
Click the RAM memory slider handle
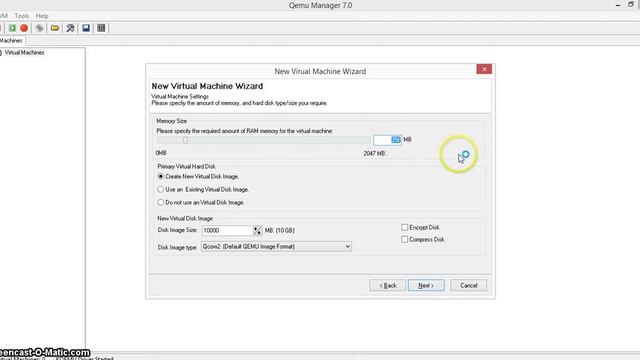click(x=185, y=140)
